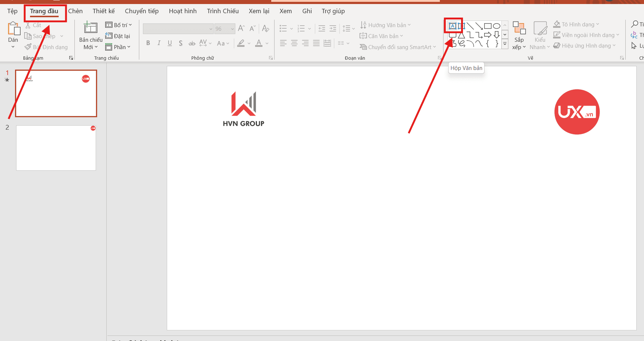Image resolution: width=644 pixels, height=341 pixels.
Task: Click the font color button
Action: click(x=259, y=43)
